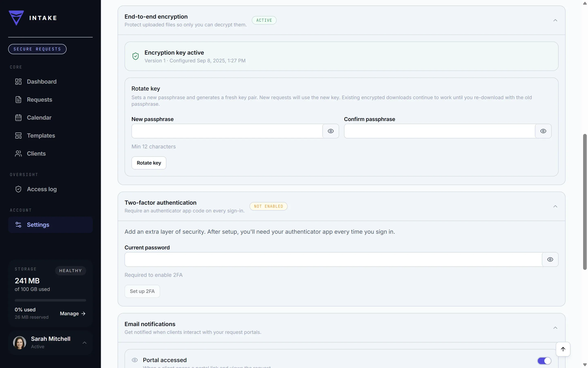Open the Clients list
This screenshot has width=588, height=368.
coord(50,154)
